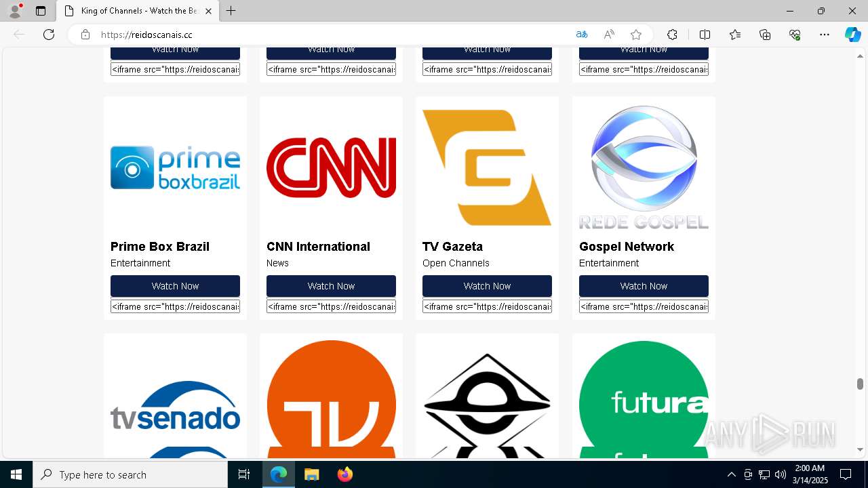868x488 pixels.
Task: Open the Favorites list icon
Action: (x=735, y=35)
